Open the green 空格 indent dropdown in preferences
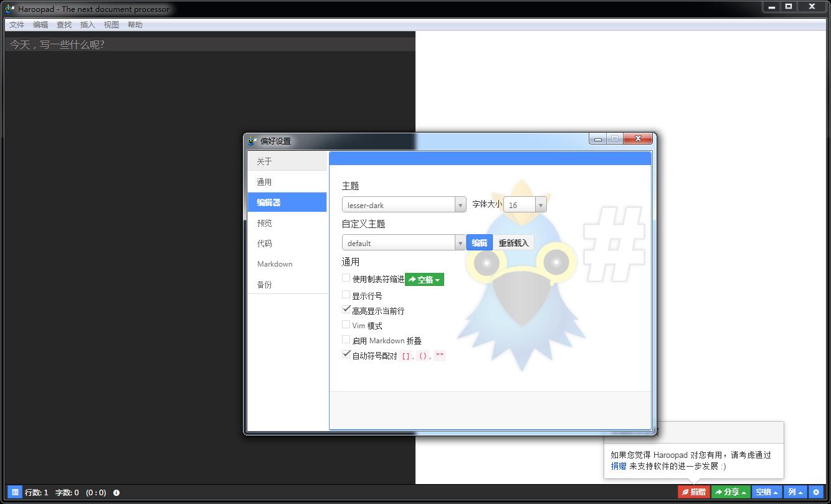The image size is (831, 504). tap(424, 280)
